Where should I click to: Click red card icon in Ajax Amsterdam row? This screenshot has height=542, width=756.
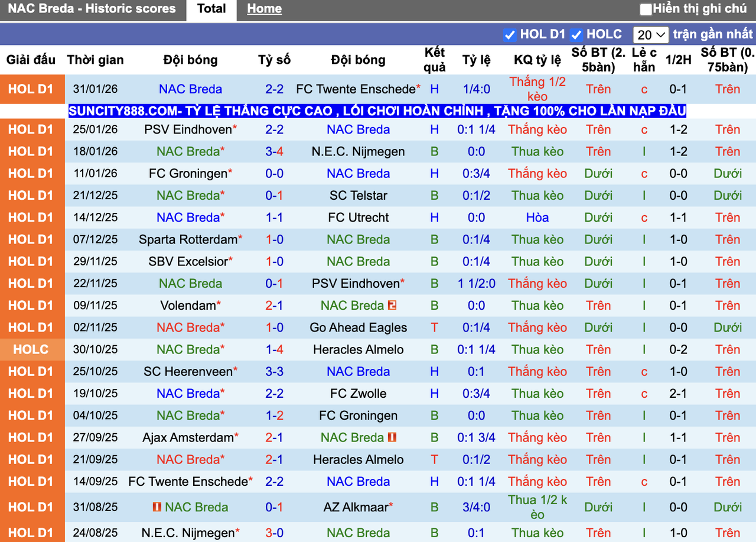[392, 437]
